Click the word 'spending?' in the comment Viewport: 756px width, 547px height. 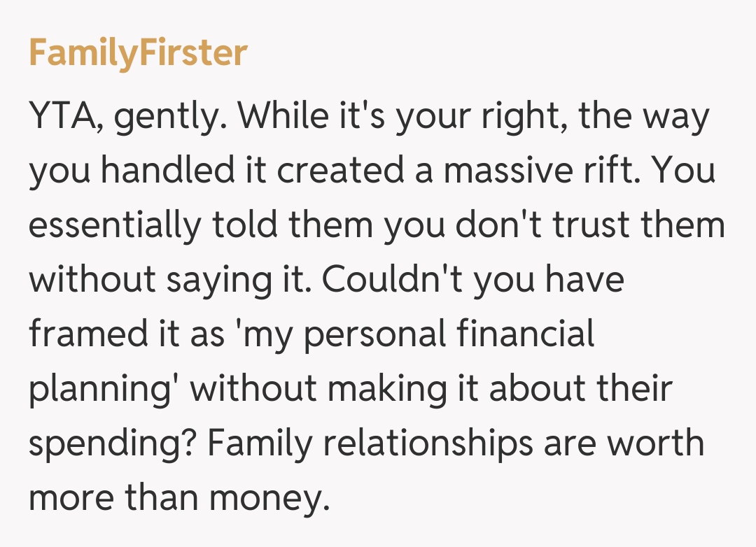click(111, 443)
